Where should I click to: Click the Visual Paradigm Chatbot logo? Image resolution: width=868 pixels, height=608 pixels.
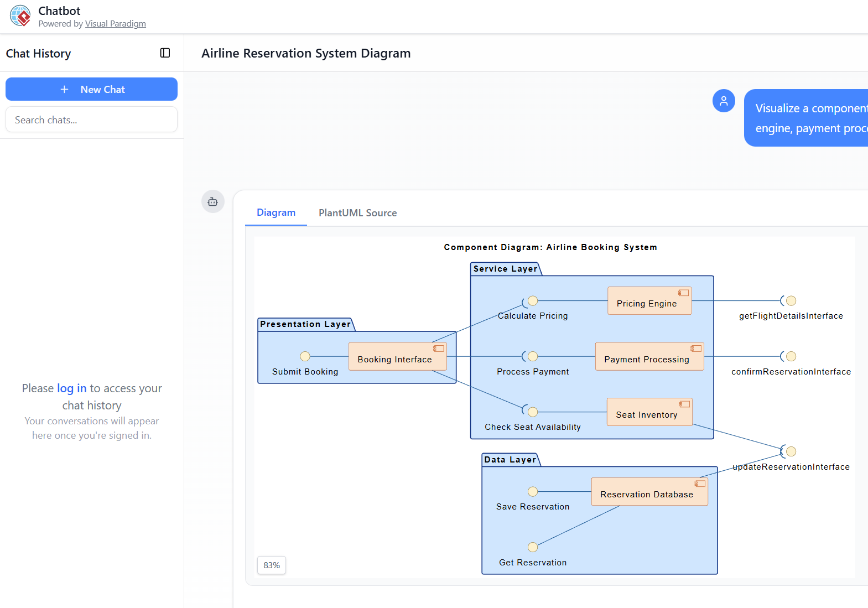click(20, 16)
